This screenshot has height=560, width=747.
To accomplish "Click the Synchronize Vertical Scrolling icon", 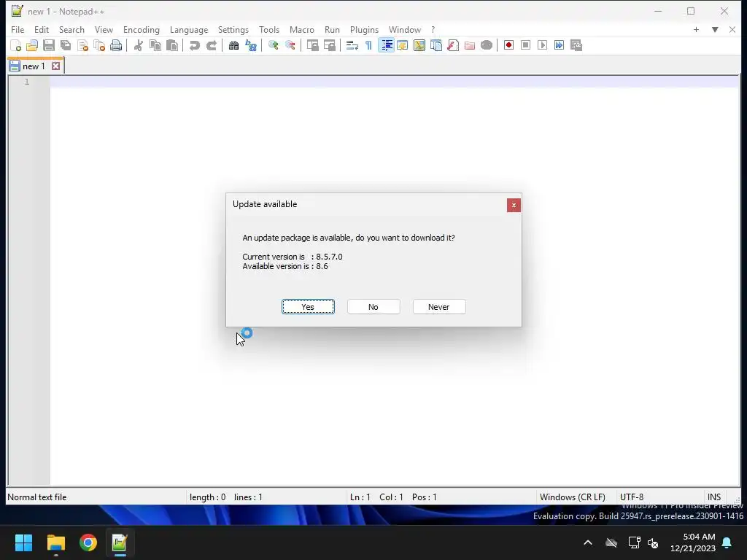I will point(312,45).
